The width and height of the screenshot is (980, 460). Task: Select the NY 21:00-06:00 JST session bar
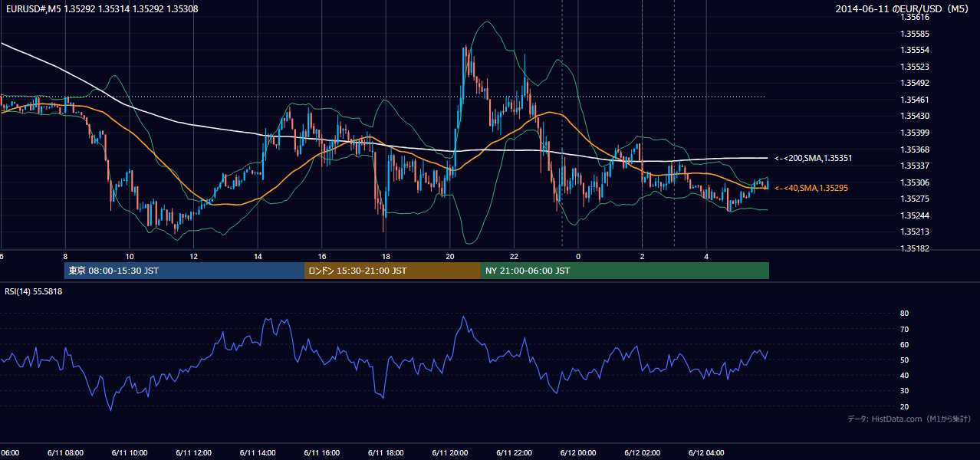625,271
